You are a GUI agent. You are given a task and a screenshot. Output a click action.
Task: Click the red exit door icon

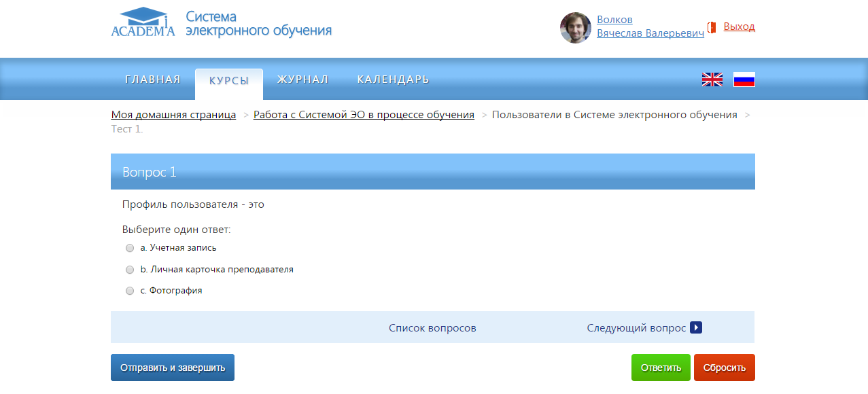click(x=712, y=27)
